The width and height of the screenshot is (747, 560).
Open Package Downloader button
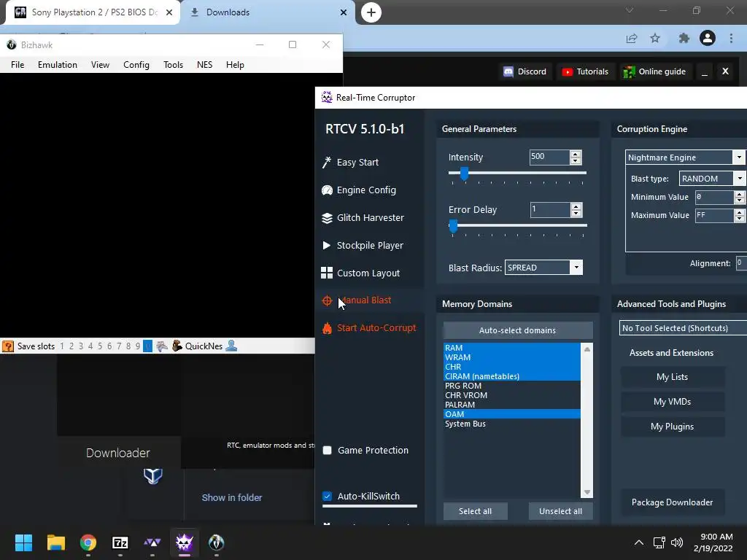pos(672,502)
